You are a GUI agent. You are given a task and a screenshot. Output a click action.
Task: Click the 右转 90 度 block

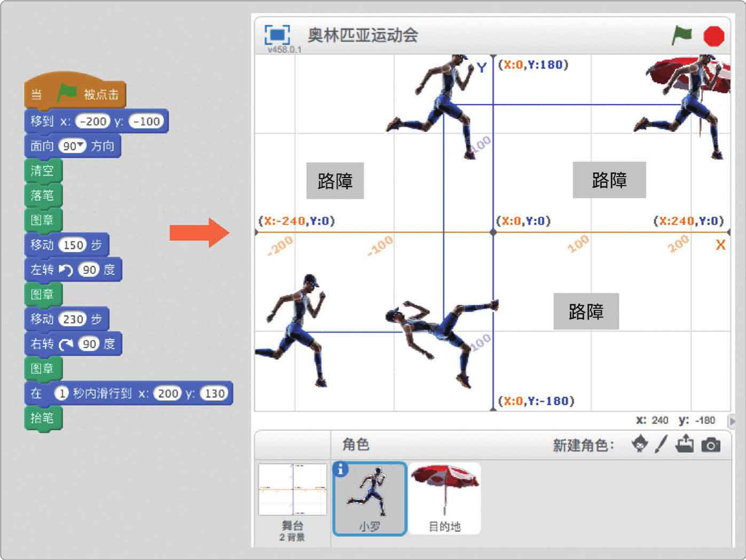[x=73, y=344]
